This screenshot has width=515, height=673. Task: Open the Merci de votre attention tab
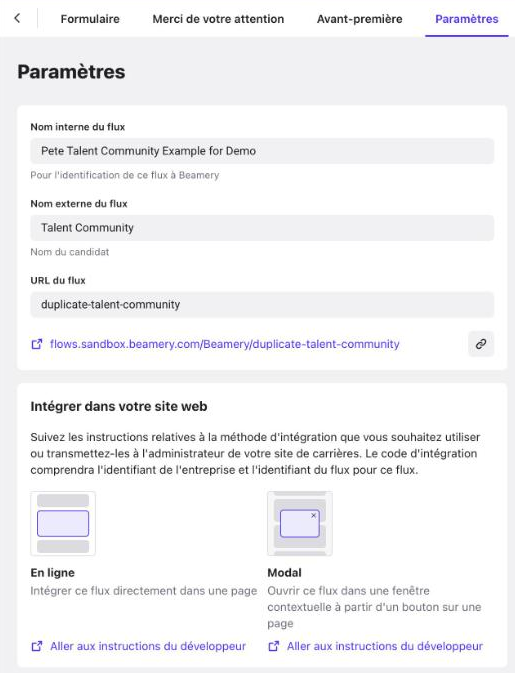pyautogui.click(x=218, y=19)
